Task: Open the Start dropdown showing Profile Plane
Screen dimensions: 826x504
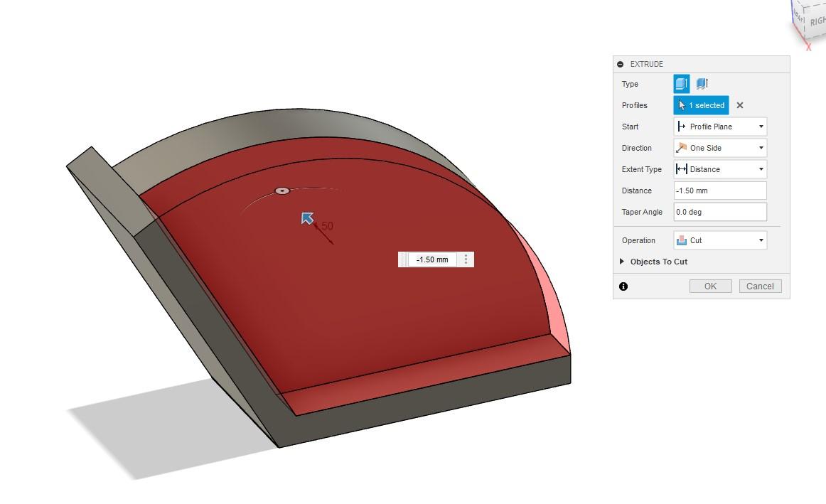Action: [720, 127]
